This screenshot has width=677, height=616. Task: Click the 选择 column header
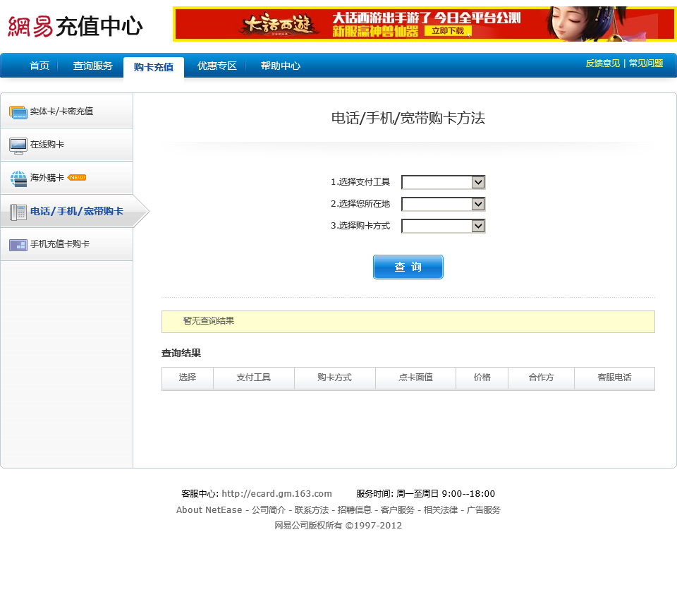tap(188, 378)
